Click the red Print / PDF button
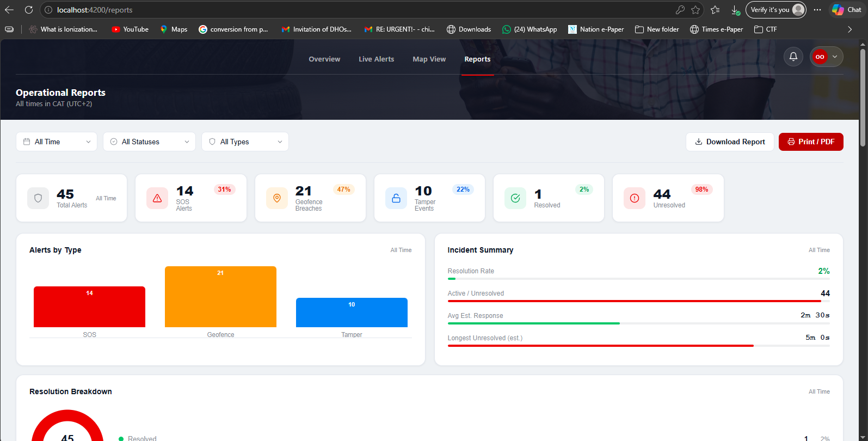This screenshot has height=441, width=868. (811, 142)
